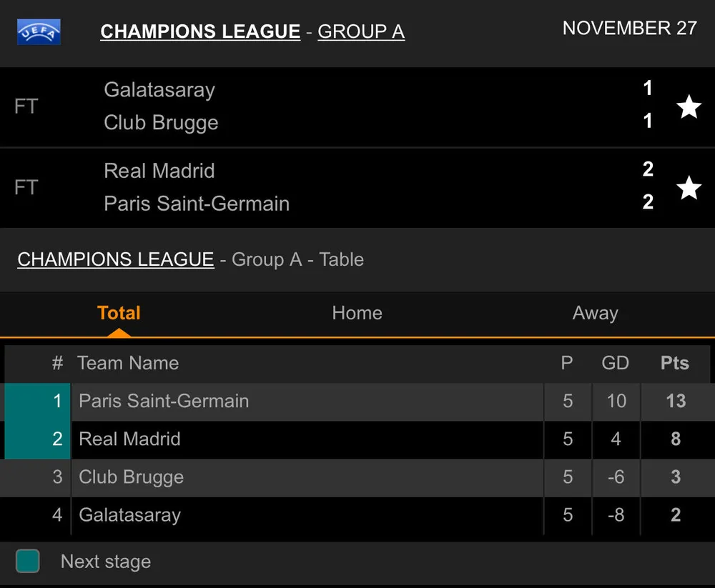Select Real Madrid row in the table
This screenshot has height=588, width=715.
(x=129, y=439)
